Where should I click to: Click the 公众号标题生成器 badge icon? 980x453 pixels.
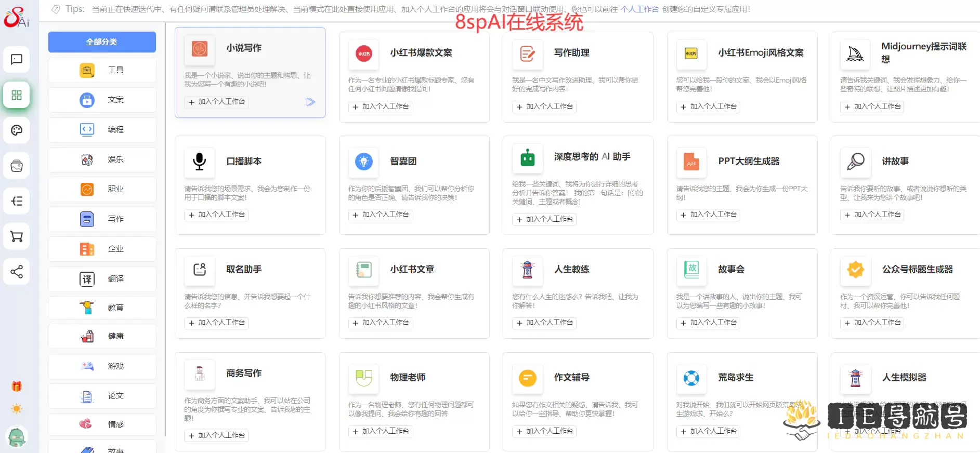click(x=855, y=270)
